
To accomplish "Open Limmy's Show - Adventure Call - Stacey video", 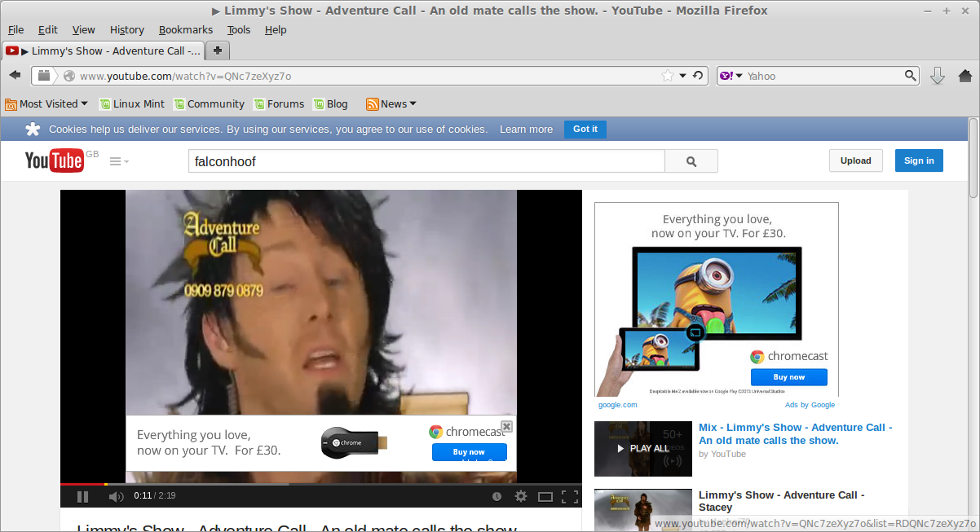I will (x=781, y=501).
